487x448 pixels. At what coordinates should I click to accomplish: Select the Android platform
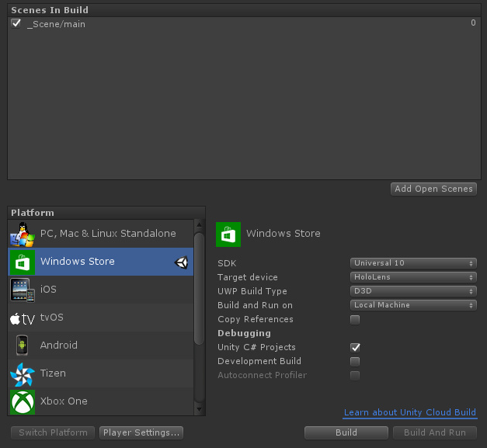(x=101, y=346)
